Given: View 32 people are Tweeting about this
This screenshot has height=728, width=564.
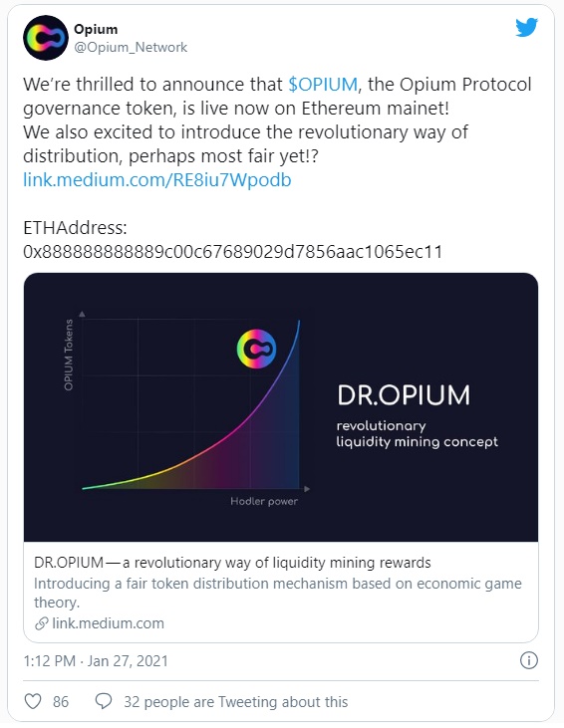Looking at the screenshot, I should click(x=235, y=702).
